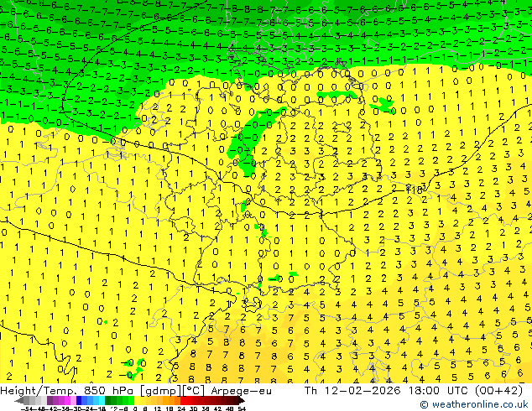Viewport: 532px width, 411px height.
Task: Open the weatheronline.co.uk link
Action: (x=474, y=404)
